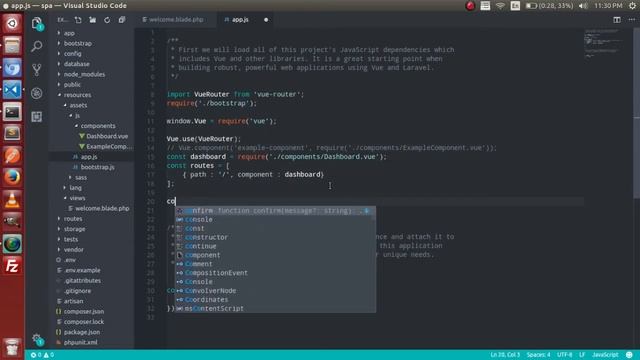This screenshot has width=640, height=360.
Task: Collapse the resources folder
Action: pyautogui.click(x=77, y=95)
